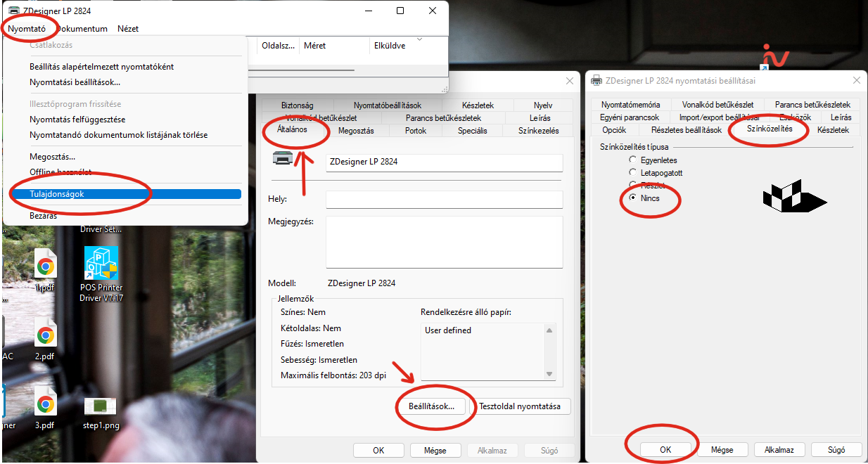The width and height of the screenshot is (868, 464).
Task: Select the Nincs dithering option
Action: pyautogui.click(x=633, y=198)
